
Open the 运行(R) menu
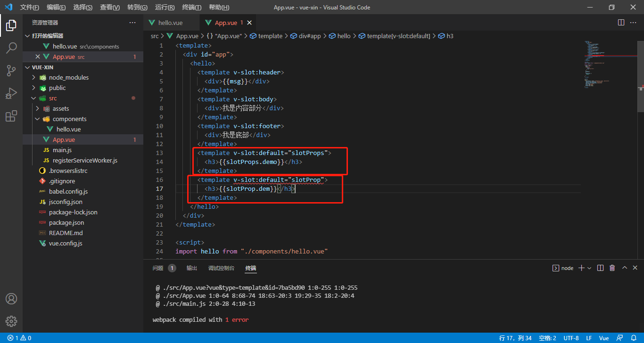165,7
